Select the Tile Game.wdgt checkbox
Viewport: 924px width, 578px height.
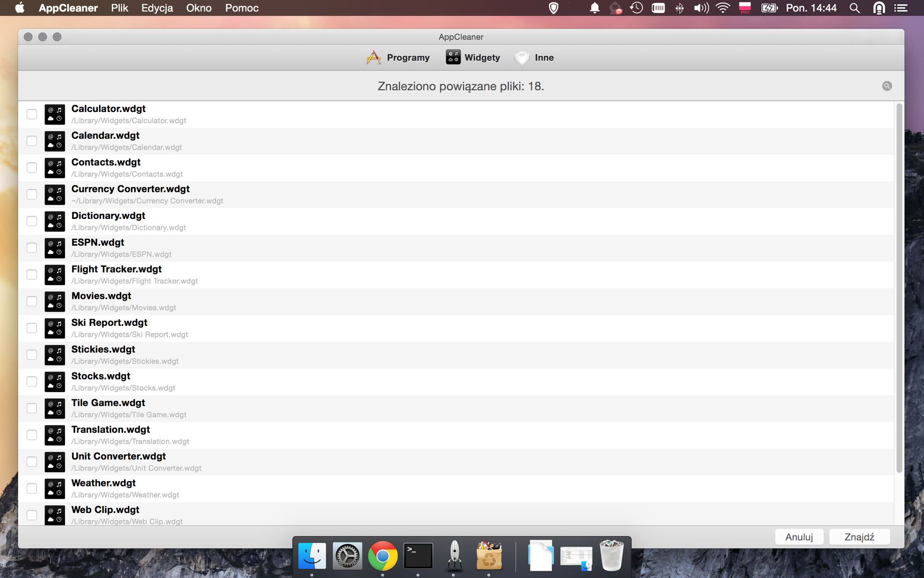pyautogui.click(x=32, y=408)
